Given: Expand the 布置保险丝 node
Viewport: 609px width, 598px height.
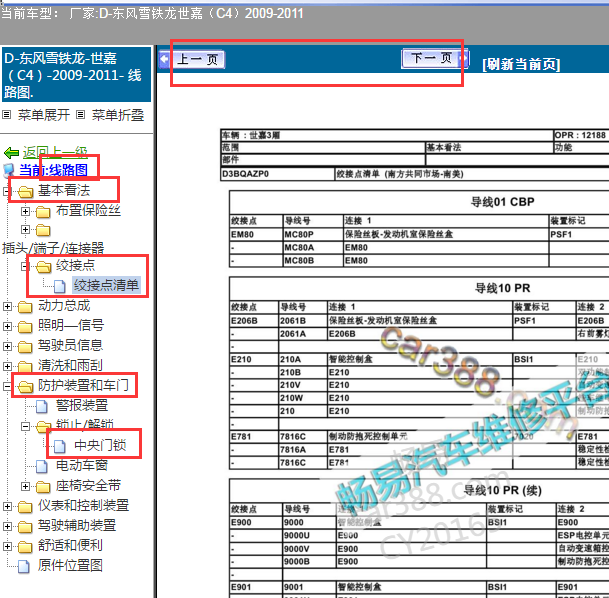Looking at the screenshot, I should [25, 211].
